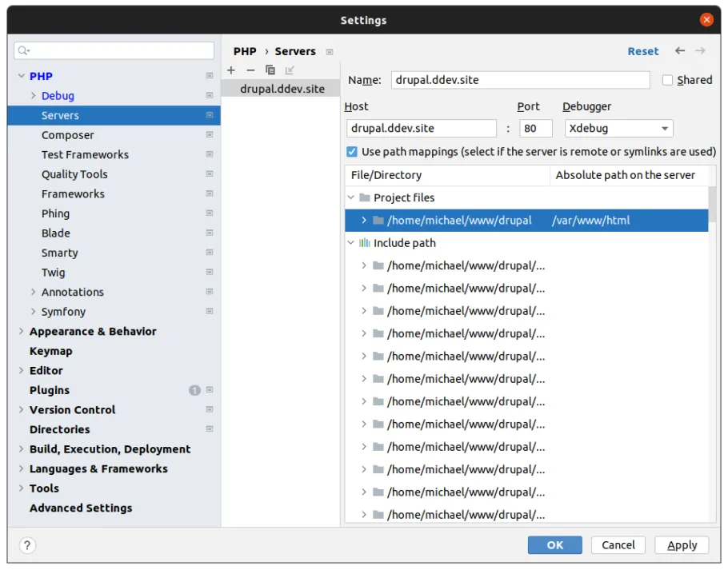Collapse the Include path node
Screen dimensions: 728x570
coord(351,243)
